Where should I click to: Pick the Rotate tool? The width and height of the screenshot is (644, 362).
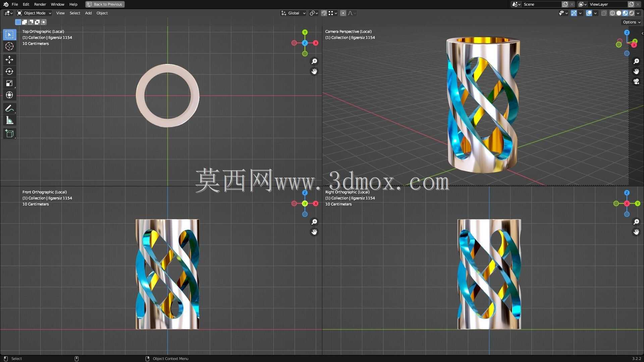(9, 71)
